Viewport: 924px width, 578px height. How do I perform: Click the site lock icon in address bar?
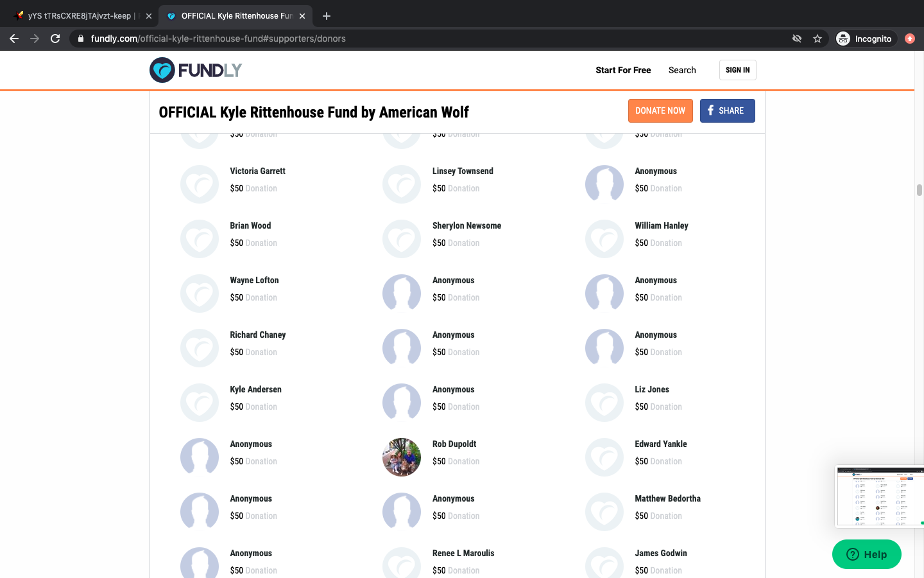(81, 39)
